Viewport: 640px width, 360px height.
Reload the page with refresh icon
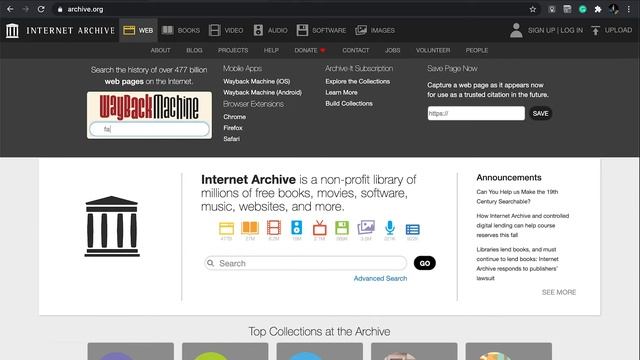[41, 9]
